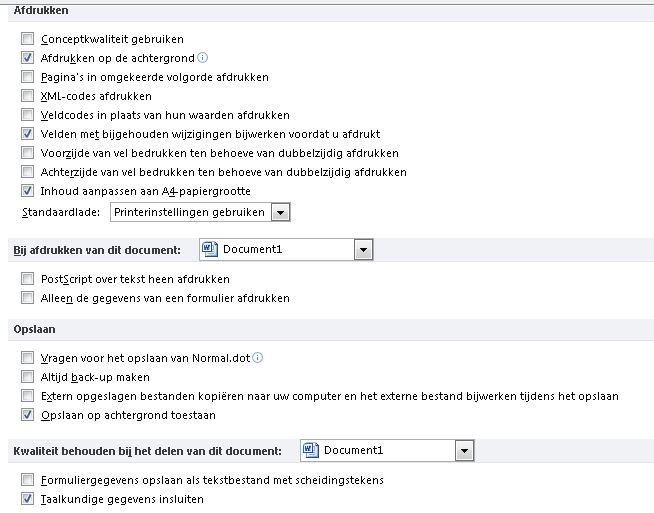Screen dimensions: 654x513
Task: Toggle Pagina's in omgekeerde volgorde afdrukken
Action: (28, 77)
